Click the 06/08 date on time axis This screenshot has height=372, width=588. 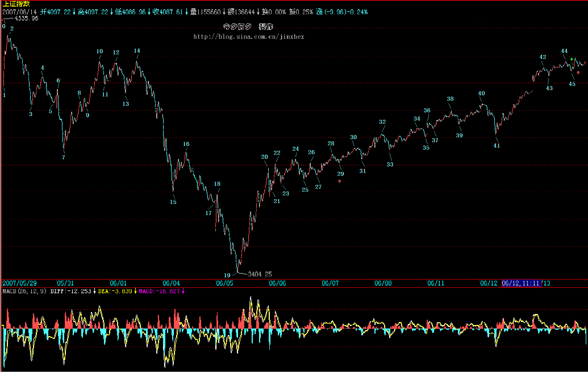[x=383, y=283]
